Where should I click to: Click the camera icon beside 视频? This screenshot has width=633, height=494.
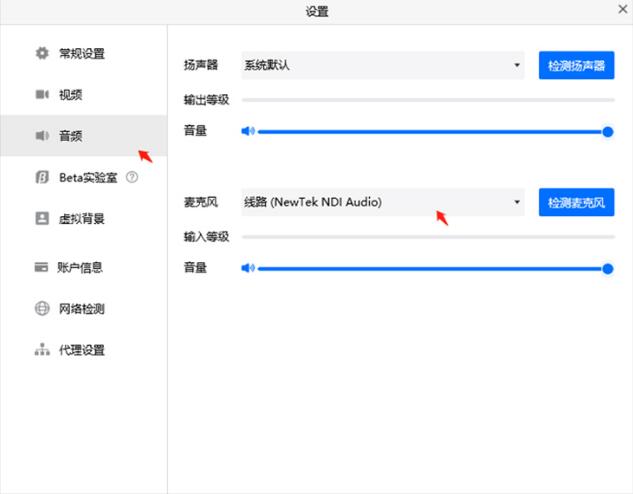point(42,95)
